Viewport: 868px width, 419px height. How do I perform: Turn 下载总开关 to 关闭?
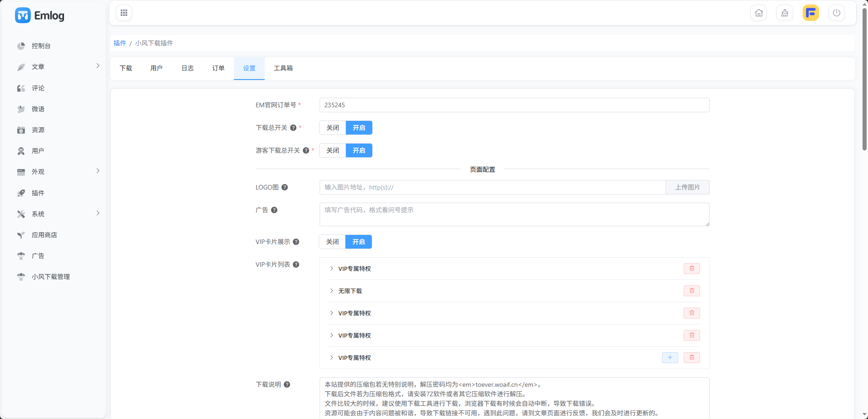[x=333, y=128]
